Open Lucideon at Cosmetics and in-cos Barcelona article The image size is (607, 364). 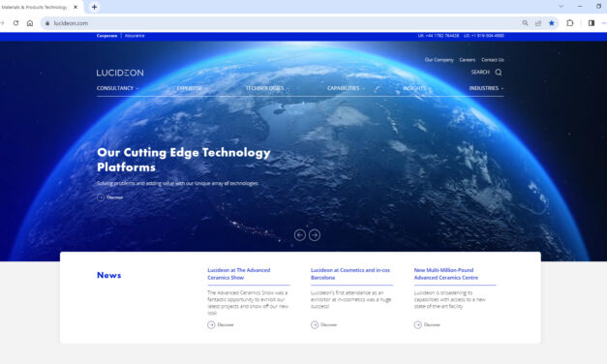350,274
